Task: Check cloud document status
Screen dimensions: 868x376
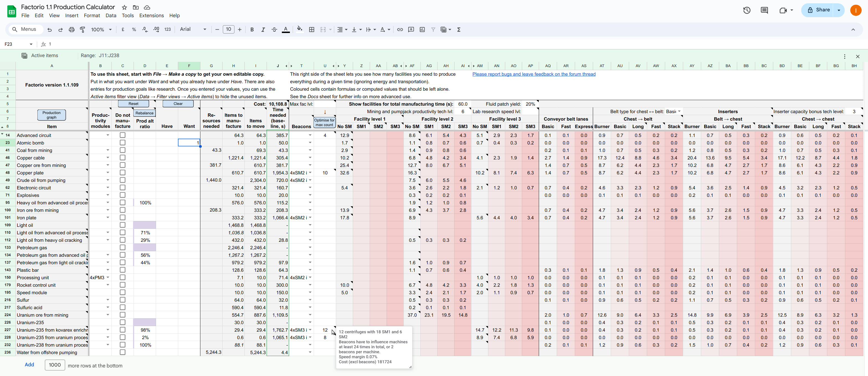Action: tap(147, 7)
